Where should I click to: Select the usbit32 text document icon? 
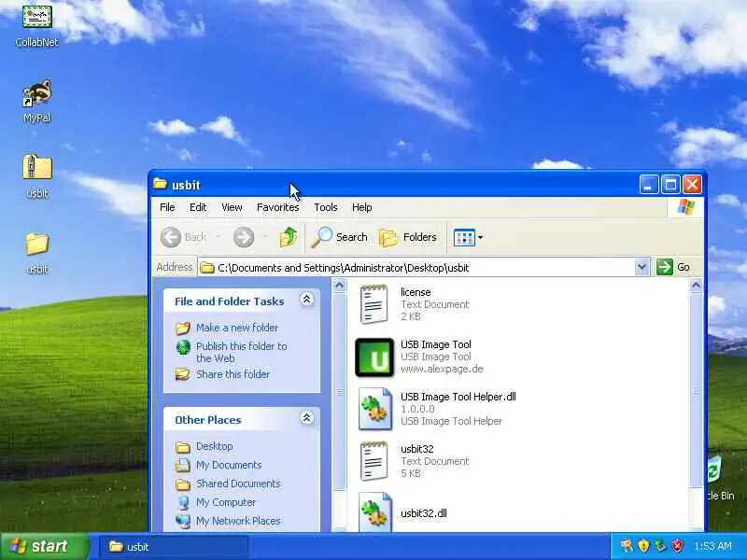coord(374,460)
